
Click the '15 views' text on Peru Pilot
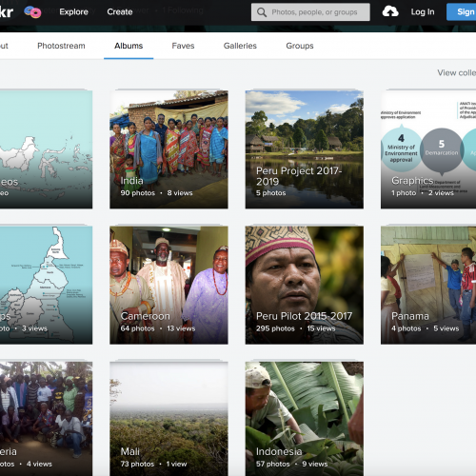[x=321, y=328]
